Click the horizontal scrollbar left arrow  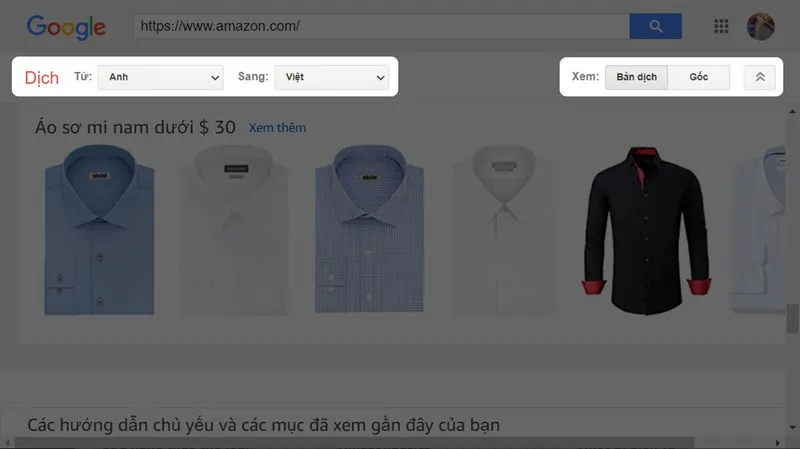(7, 443)
